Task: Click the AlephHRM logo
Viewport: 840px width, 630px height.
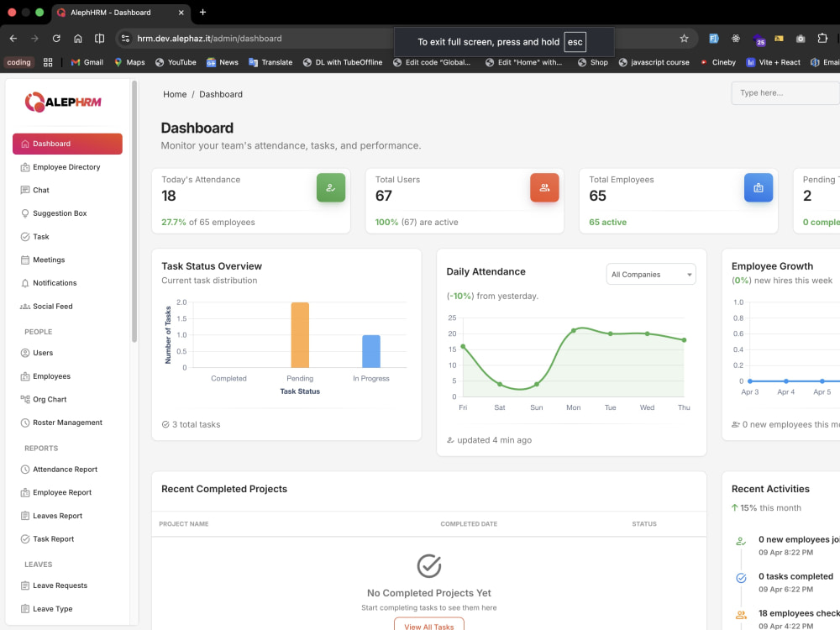Action: tap(63, 102)
